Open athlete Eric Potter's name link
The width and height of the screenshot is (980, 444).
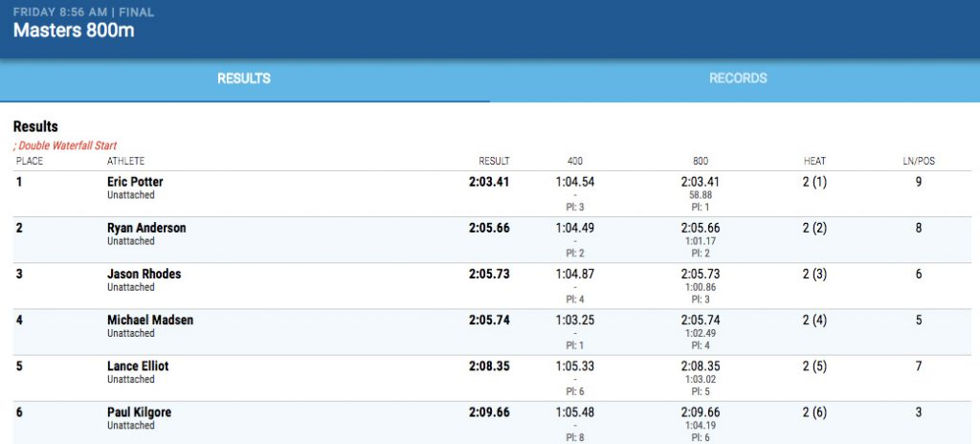coord(135,182)
